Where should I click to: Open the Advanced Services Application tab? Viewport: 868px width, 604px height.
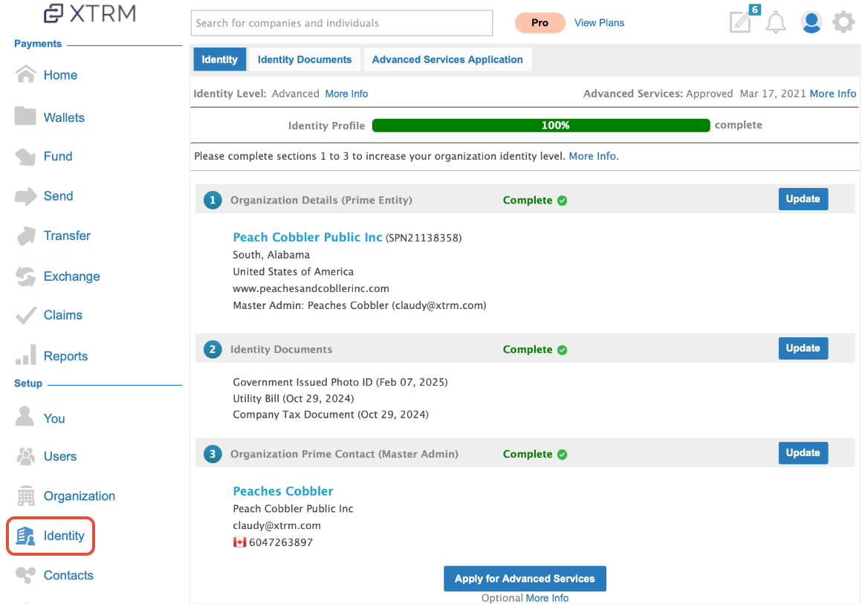pyautogui.click(x=447, y=59)
